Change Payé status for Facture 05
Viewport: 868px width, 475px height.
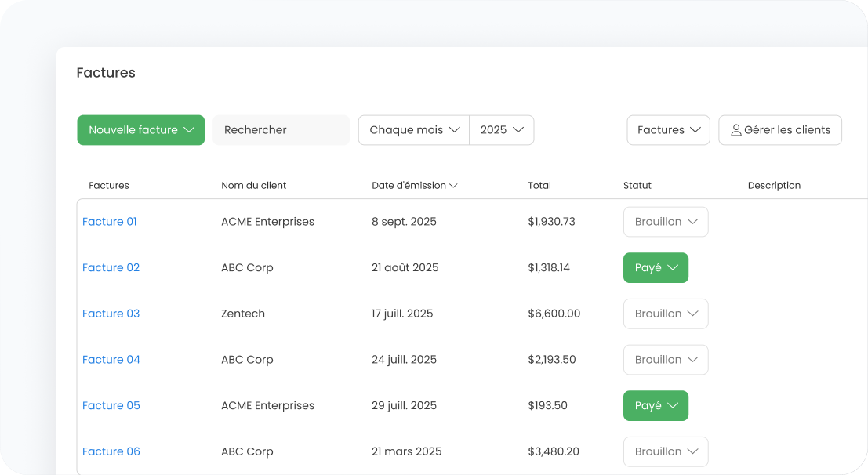[x=656, y=406]
